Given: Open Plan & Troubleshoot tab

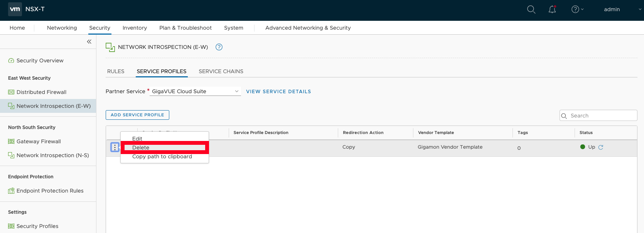Looking at the screenshot, I should click(x=185, y=28).
